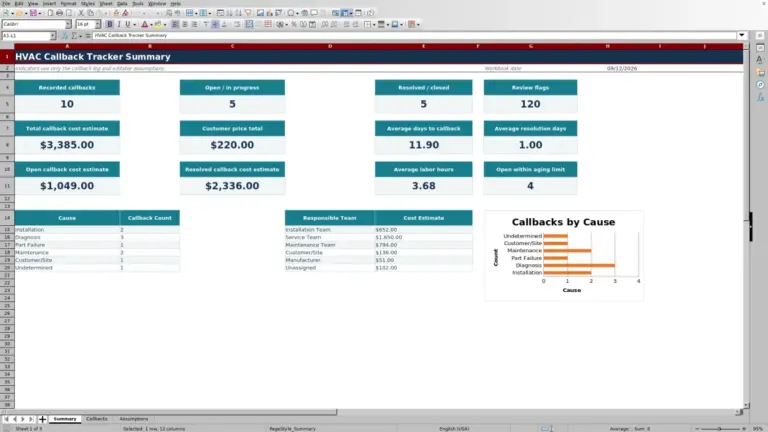Open the underline style dropdown arrow
Image resolution: width=768 pixels, height=432 pixels.
coord(134,24)
